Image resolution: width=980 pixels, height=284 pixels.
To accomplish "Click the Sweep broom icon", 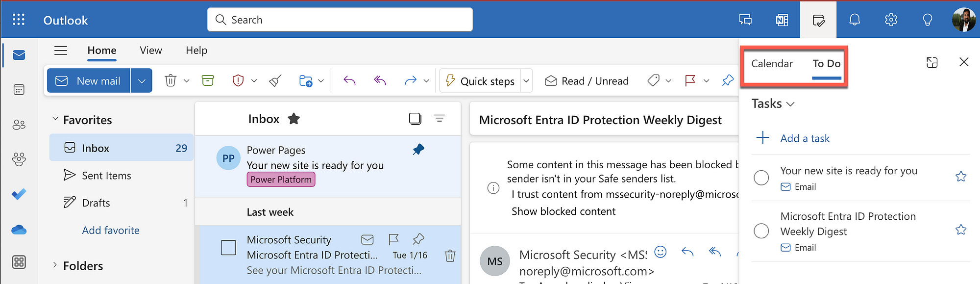I will (275, 80).
